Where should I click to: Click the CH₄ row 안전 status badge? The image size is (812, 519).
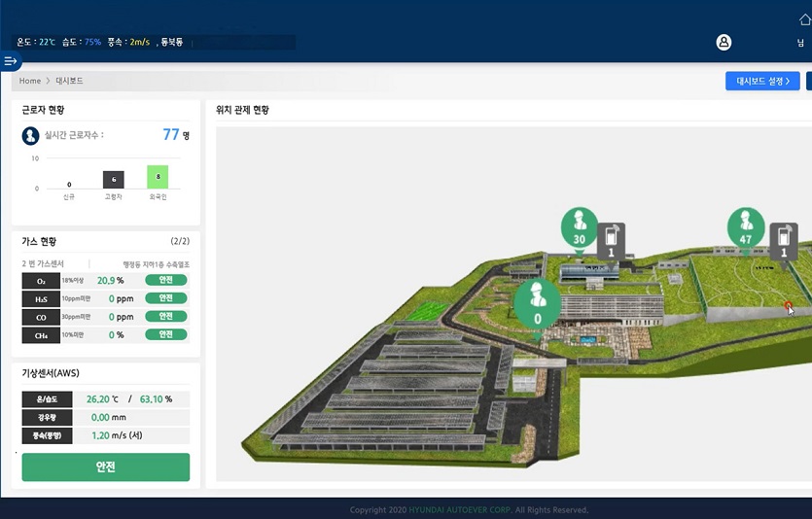click(x=165, y=334)
